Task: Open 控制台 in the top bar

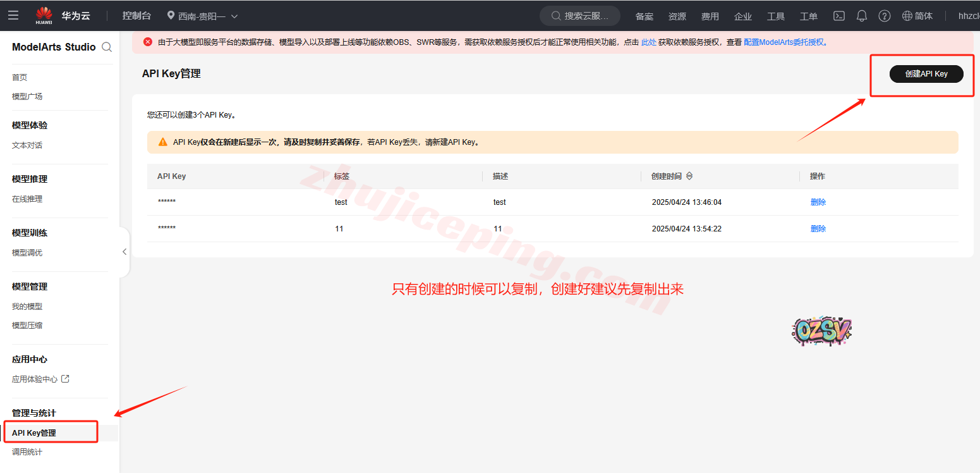Action: [x=136, y=16]
